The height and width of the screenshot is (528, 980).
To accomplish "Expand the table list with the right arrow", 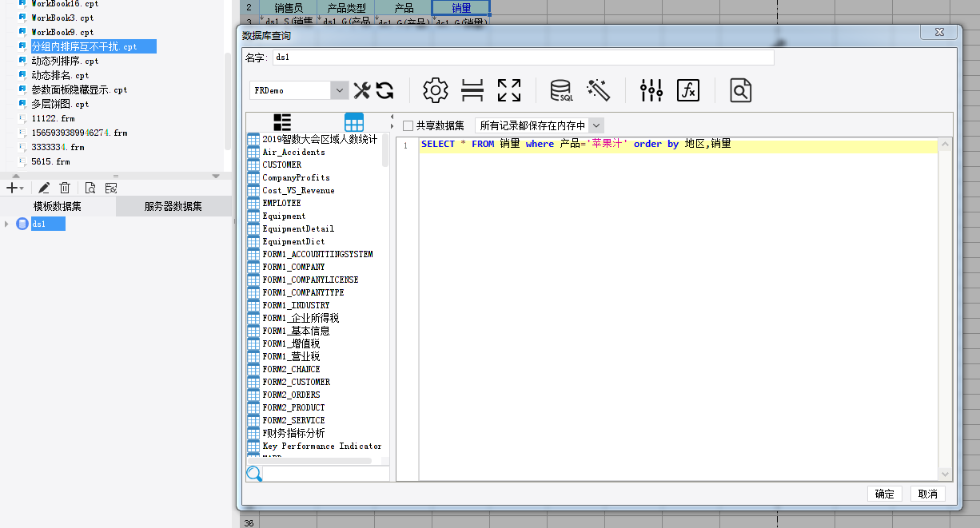I will point(392,127).
